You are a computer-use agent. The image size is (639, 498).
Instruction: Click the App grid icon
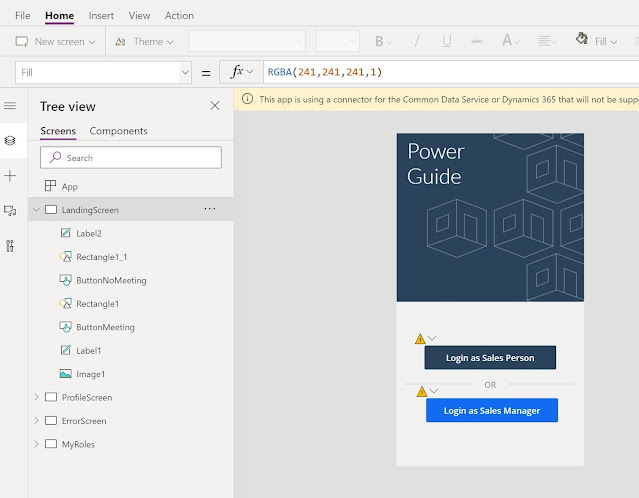pos(50,186)
